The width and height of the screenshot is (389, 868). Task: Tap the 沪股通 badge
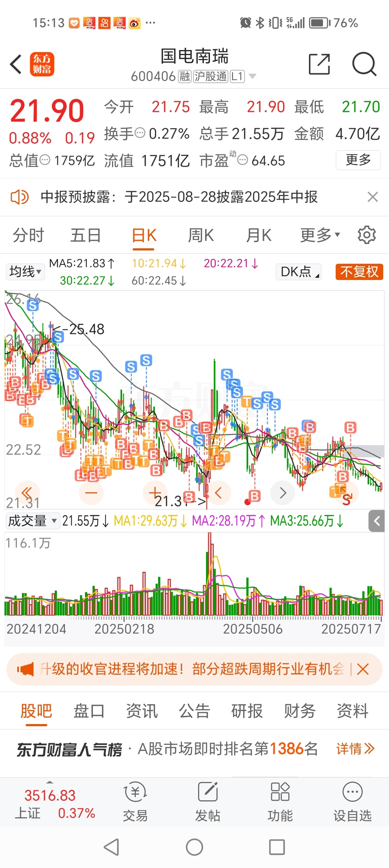click(x=211, y=76)
